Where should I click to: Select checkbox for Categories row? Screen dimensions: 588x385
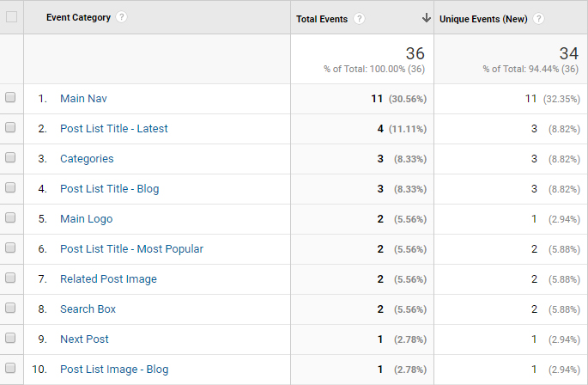tap(11, 158)
